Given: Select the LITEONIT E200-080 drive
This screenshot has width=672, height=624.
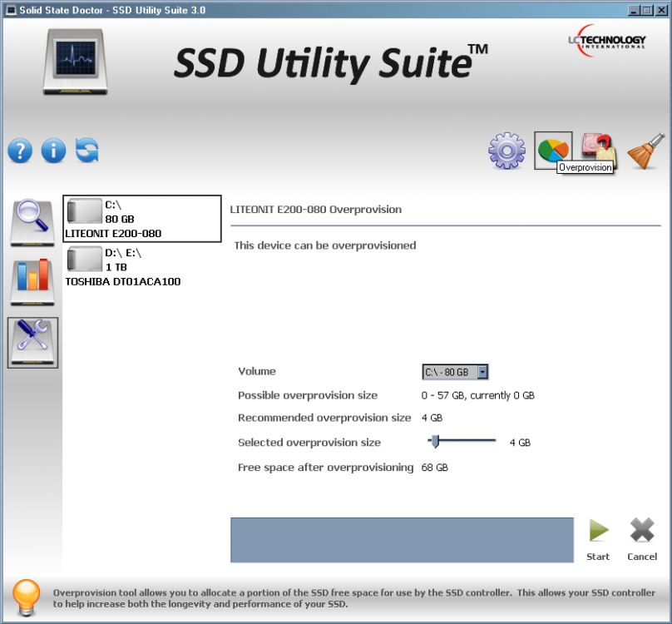Looking at the screenshot, I should 141,218.
